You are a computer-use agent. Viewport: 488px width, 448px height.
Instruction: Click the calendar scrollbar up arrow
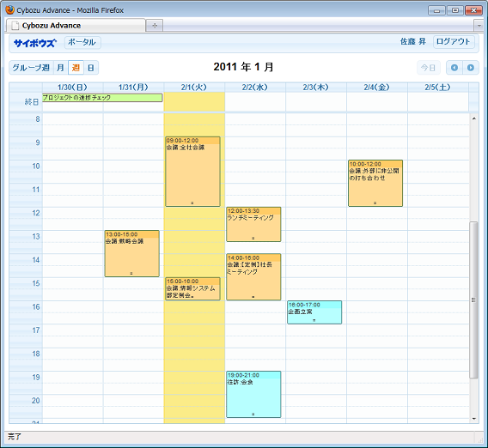coord(474,118)
